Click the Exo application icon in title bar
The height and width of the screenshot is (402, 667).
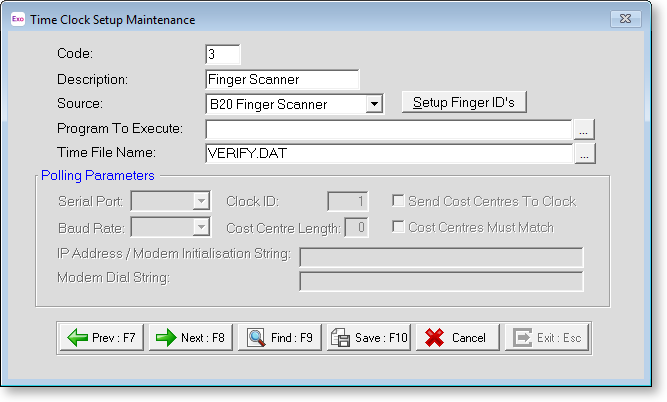pos(18,19)
